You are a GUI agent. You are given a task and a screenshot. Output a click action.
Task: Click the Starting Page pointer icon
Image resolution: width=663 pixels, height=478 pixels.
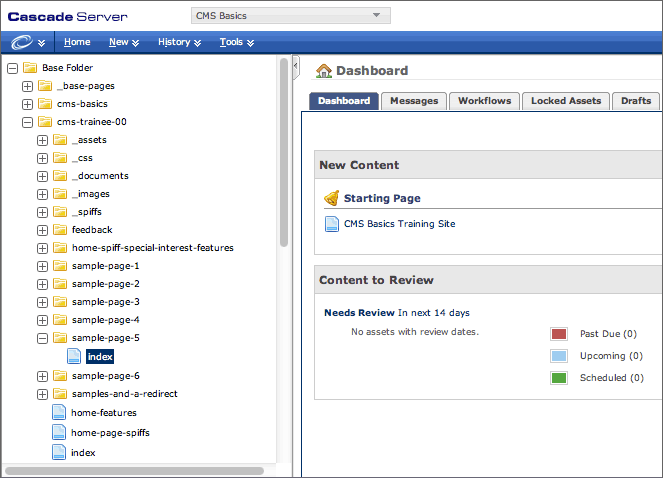tap(332, 198)
